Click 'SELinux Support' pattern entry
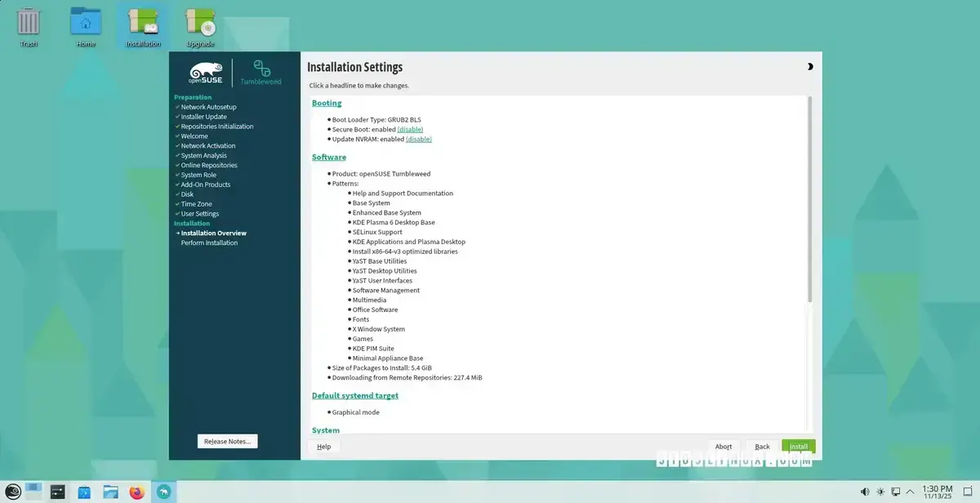 (x=377, y=232)
